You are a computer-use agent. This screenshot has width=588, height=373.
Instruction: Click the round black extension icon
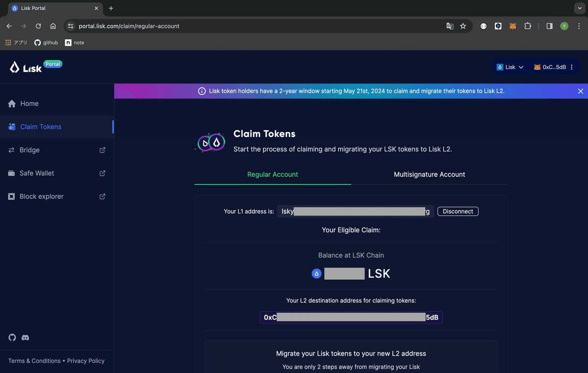tap(484, 26)
